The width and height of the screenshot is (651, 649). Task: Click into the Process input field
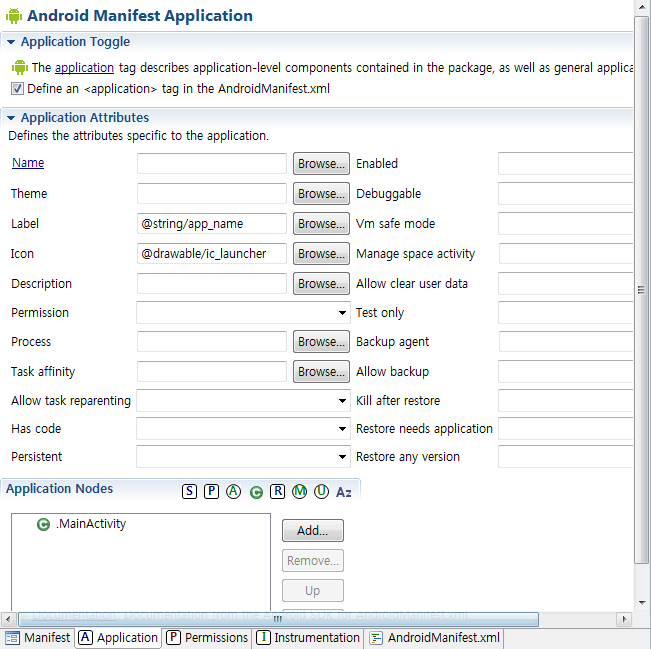pos(212,342)
